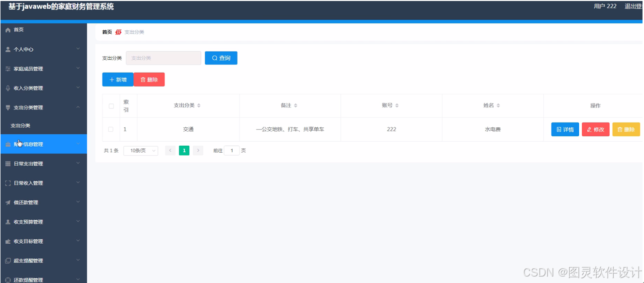Click page number 1 button

tap(184, 151)
